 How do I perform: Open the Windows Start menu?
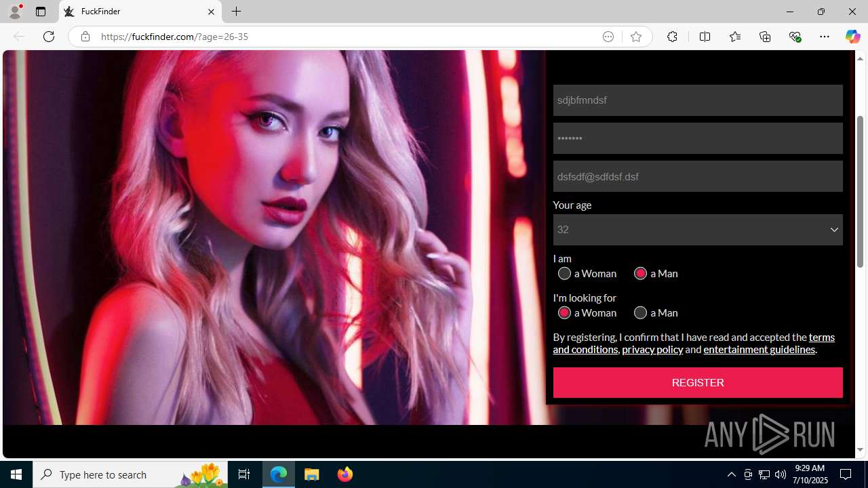16,474
